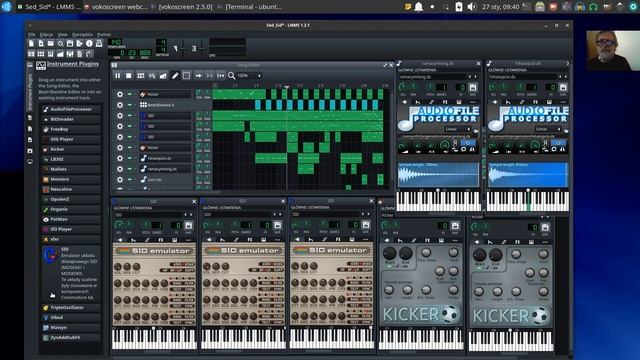Adjust the master pitch slider
The height and width of the screenshot is (360, 640).
coord(201,48)
